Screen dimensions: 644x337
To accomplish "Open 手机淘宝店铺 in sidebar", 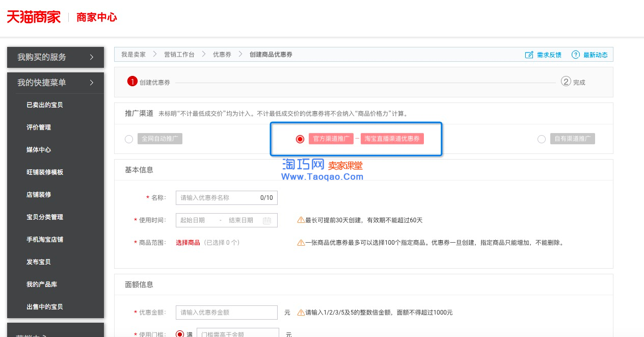I will pos(45,240).
